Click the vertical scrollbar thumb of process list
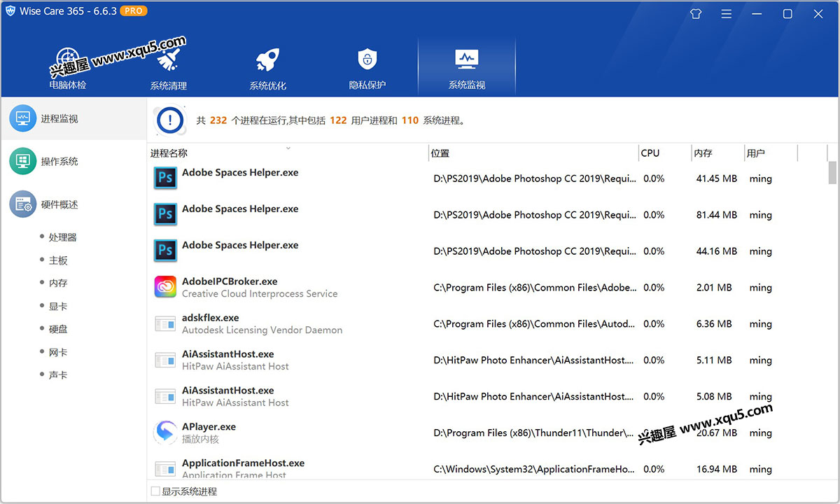The width and height of the screenshot is (840, 504). [832, 171]
